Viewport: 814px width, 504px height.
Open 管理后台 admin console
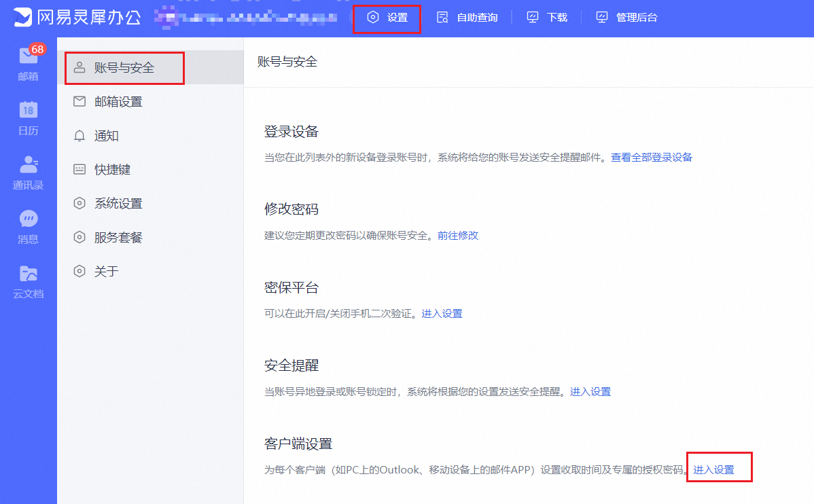click(x=626, y=18)
